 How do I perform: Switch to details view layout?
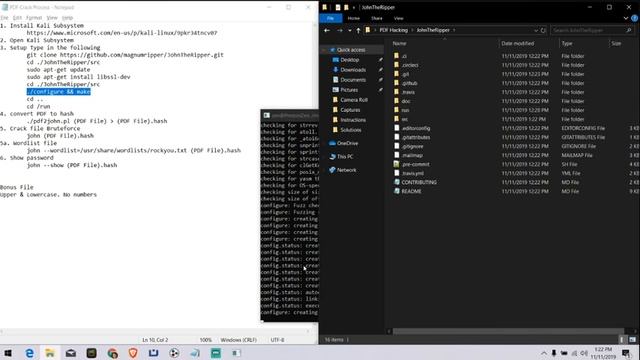tap(622, 339)
